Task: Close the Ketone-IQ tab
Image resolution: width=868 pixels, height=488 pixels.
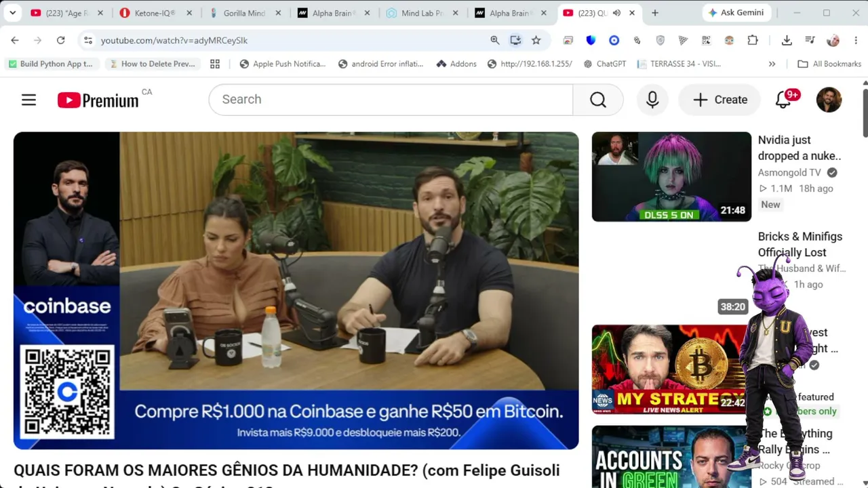Action: coord(189,13)
